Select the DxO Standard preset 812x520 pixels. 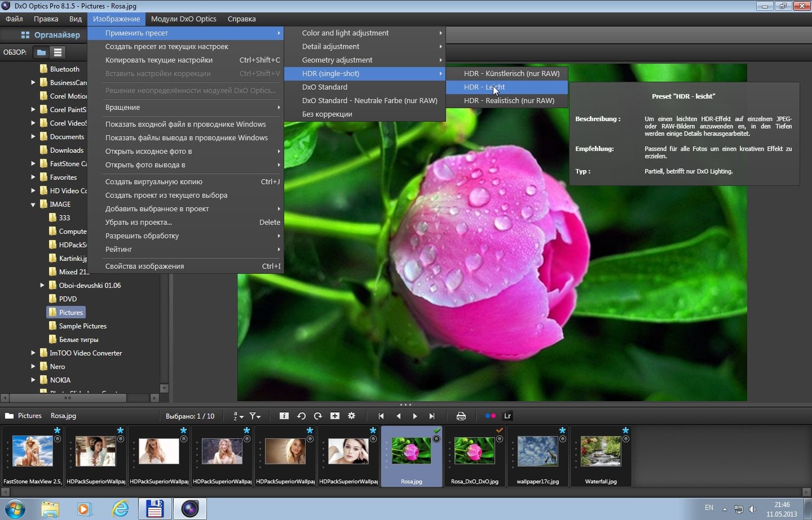click(x=365, y=87)
